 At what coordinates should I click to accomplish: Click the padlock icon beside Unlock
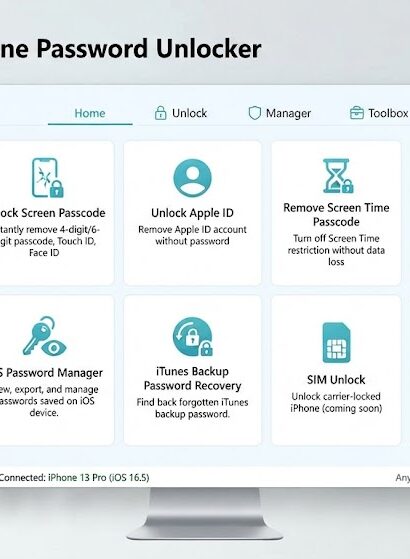[x=160, y=113]
